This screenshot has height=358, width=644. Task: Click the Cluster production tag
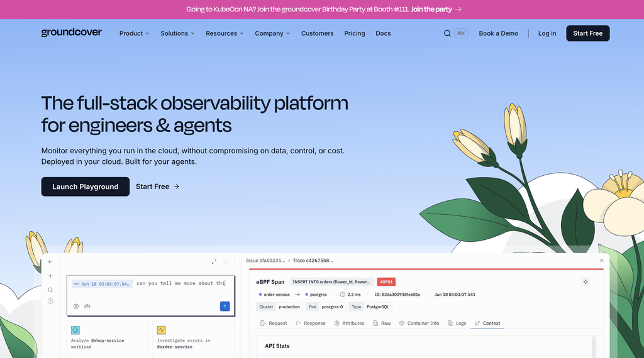tap(280, 306)
